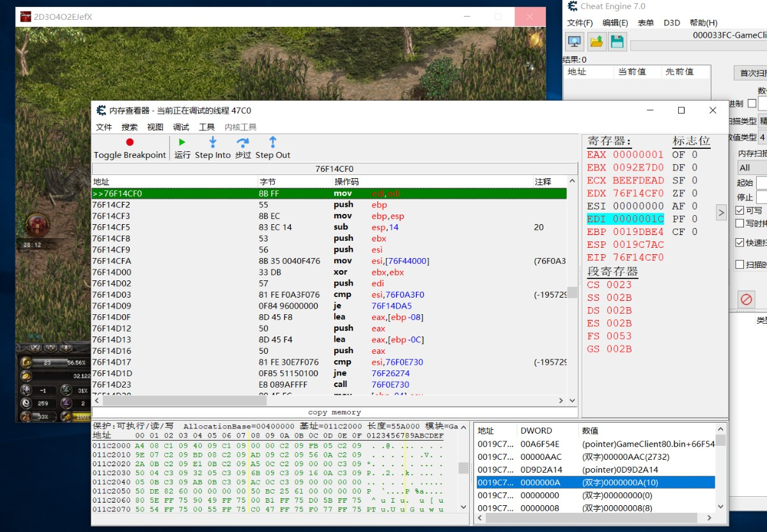The width and height of the screenshot is (767, 532).
Task: Click the Step Out debugger icon
Action: click(x=273, y=142)
